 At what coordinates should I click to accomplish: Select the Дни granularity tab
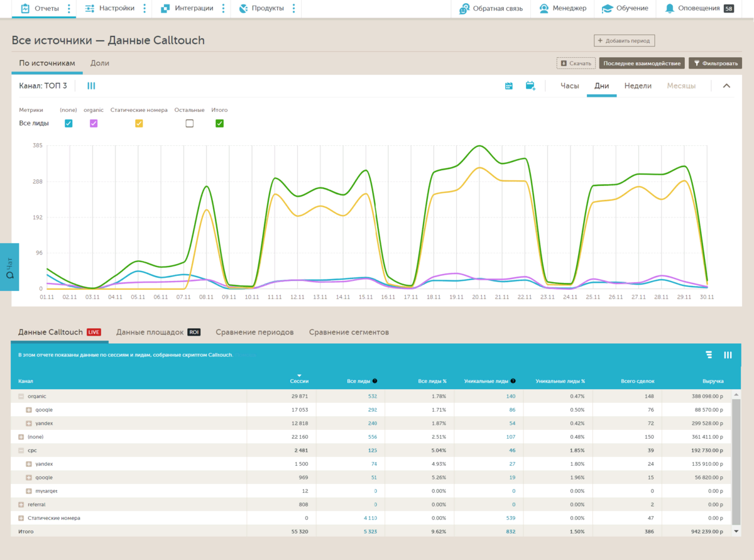click(602, 85)
